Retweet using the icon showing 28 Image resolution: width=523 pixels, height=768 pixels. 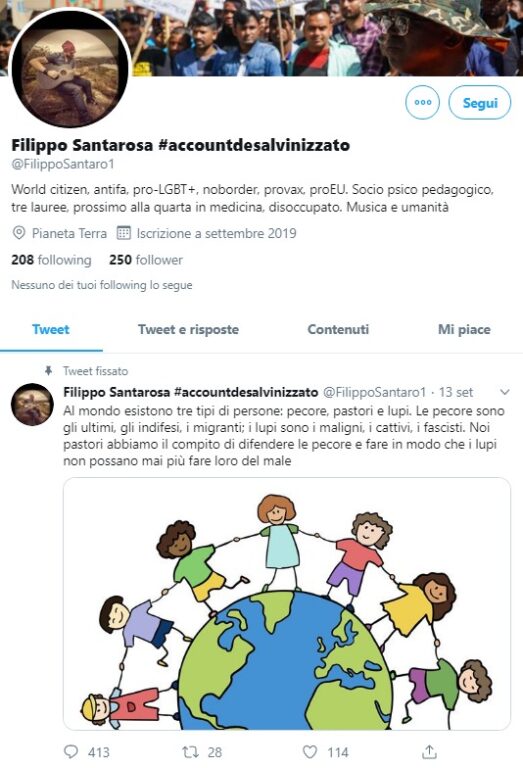coord(190,751)
